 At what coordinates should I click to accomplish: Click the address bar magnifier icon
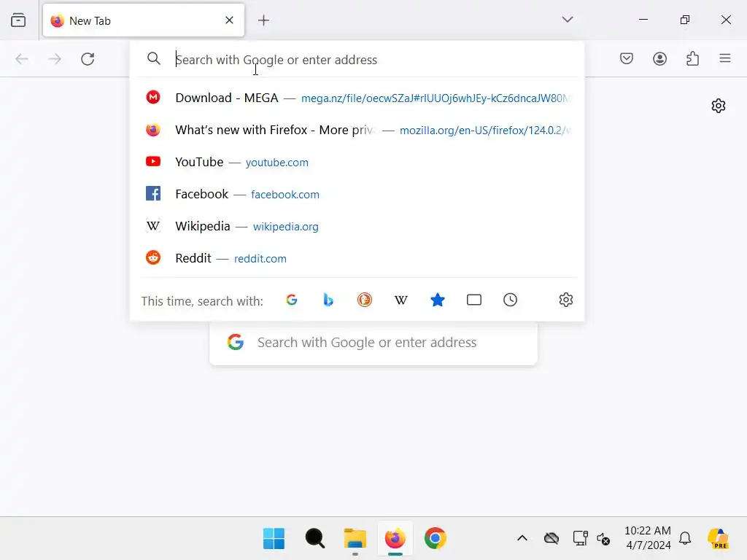[x=153, y=58]
